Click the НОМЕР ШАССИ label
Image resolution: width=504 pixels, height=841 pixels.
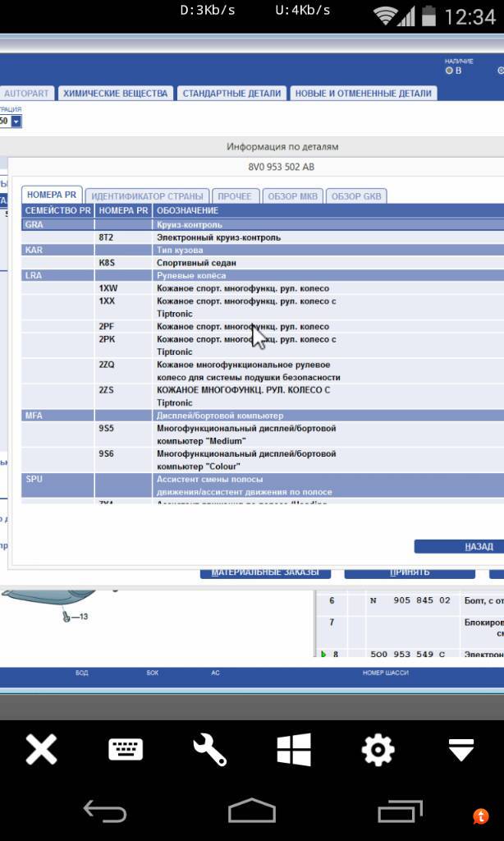tap(386, 673)
